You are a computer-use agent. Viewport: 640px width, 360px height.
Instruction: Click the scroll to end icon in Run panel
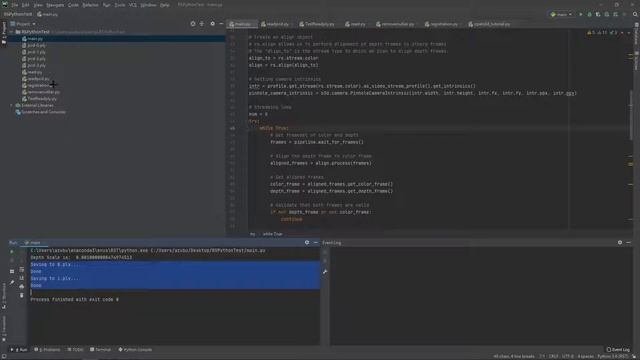(22, 278)
